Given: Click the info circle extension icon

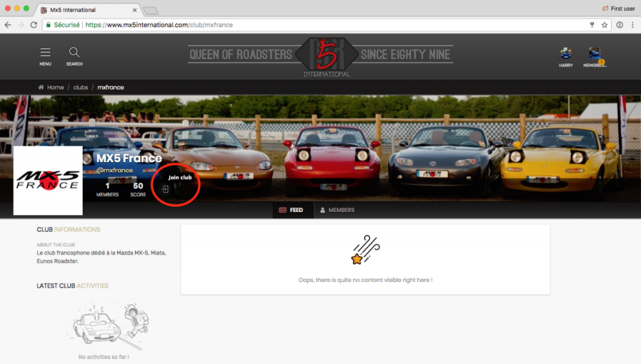Looking at the screenshot, I should (x=620, y=25).
